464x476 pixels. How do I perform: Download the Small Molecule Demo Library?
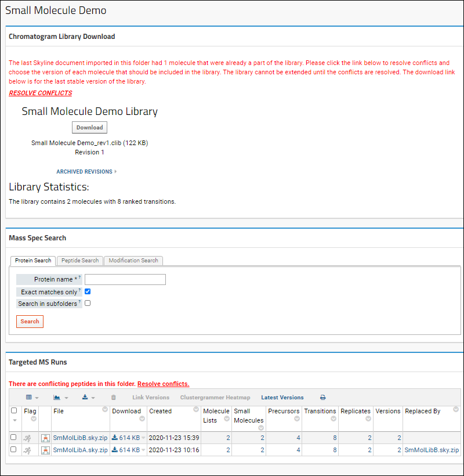(89, 128)
